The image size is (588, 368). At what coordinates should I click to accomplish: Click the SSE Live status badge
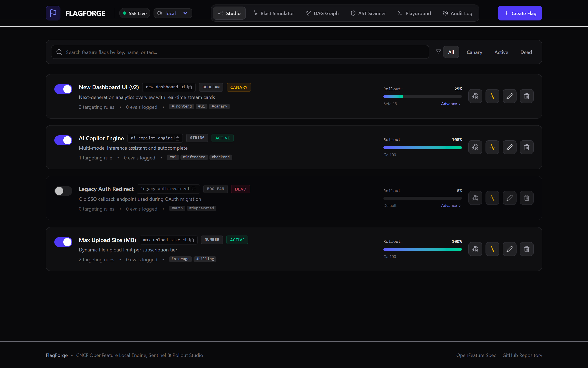(x=135, y=13)
